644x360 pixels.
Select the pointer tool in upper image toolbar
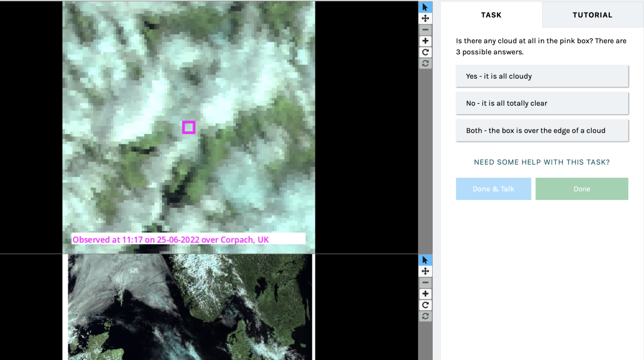pos(425,7)
